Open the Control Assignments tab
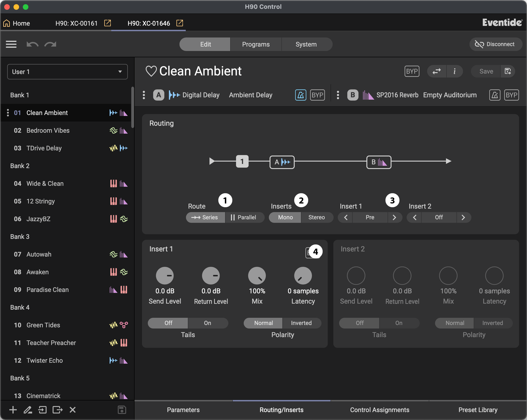The height and width of the screenshot is (420, 527). [x=380, y=410]
